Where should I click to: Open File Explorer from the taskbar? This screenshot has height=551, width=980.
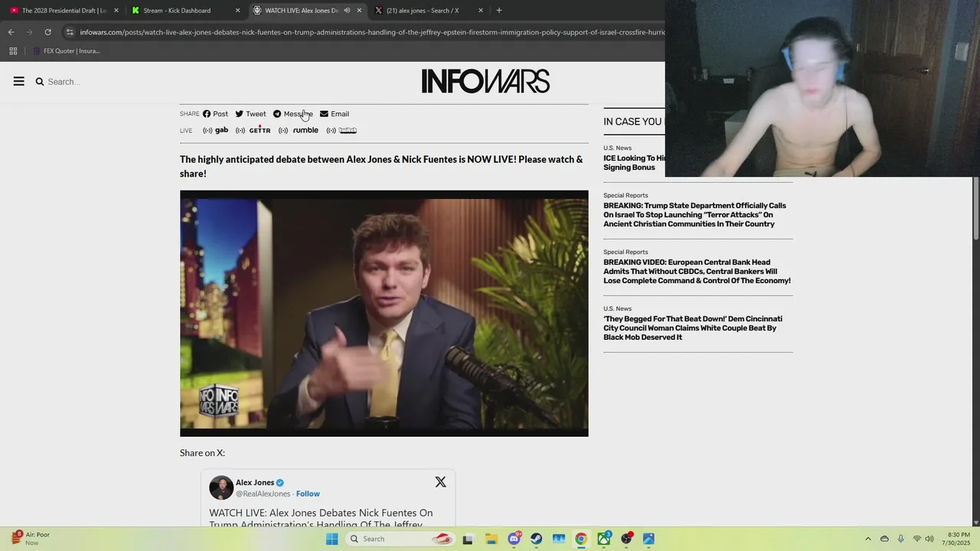point(491,539)
